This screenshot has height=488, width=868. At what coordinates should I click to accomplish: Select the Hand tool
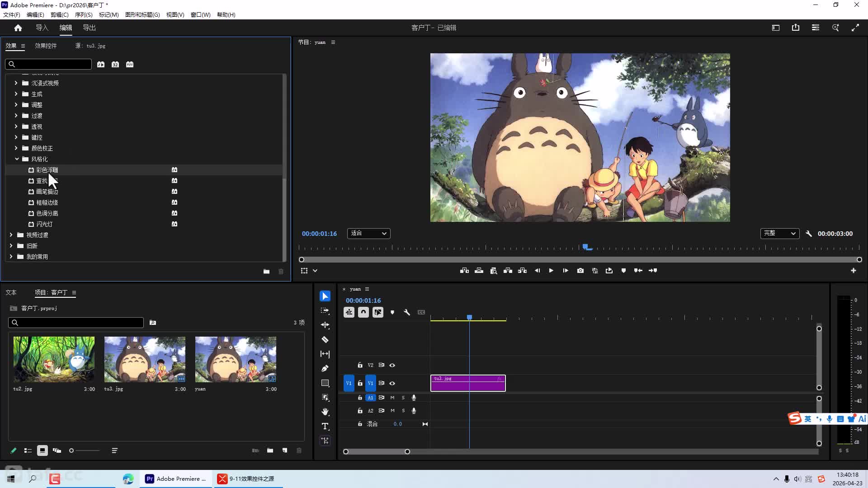(325, 412)
